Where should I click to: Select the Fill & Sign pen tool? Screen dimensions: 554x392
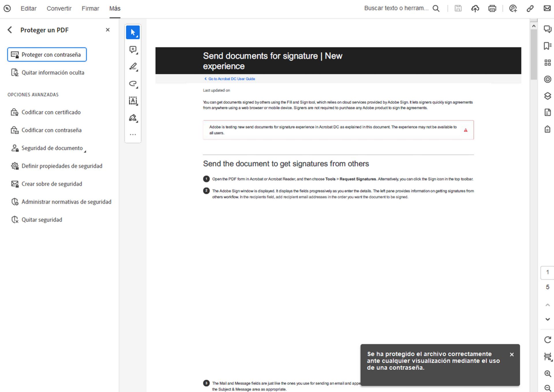point(132,118)
